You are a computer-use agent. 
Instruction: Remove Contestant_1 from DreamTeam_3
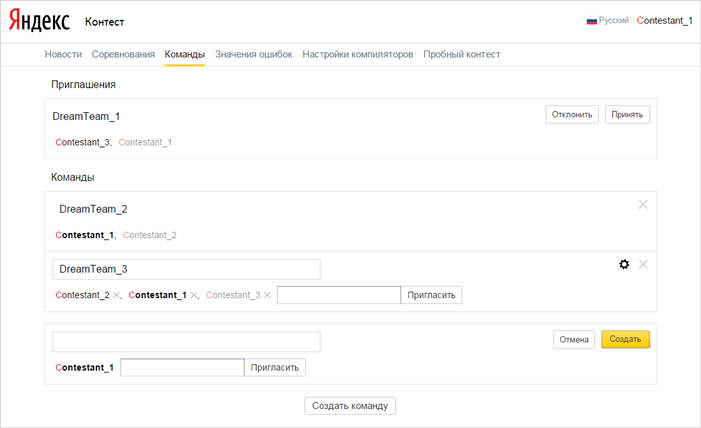pos(194,295)
